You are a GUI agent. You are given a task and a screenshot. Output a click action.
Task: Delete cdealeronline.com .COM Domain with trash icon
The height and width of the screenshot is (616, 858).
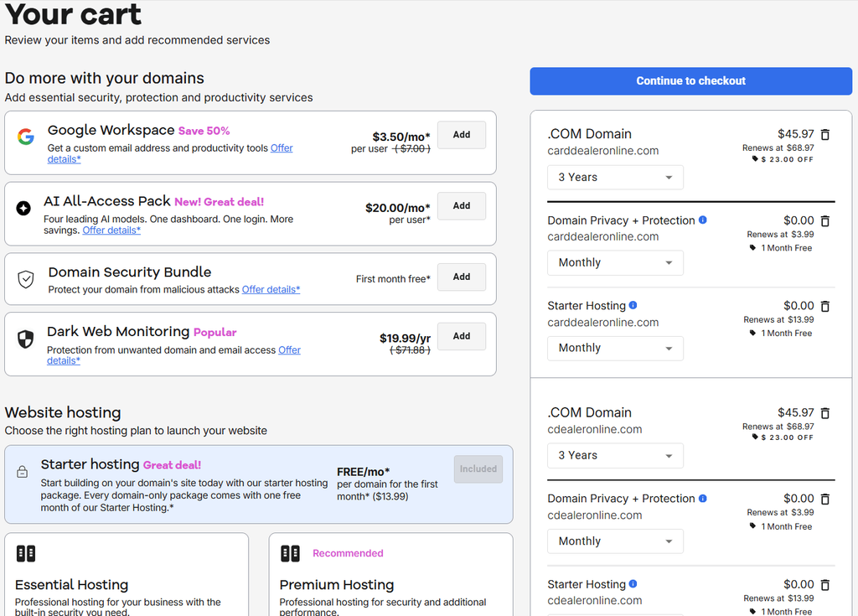pyautogui.click(x=825, y=413)
